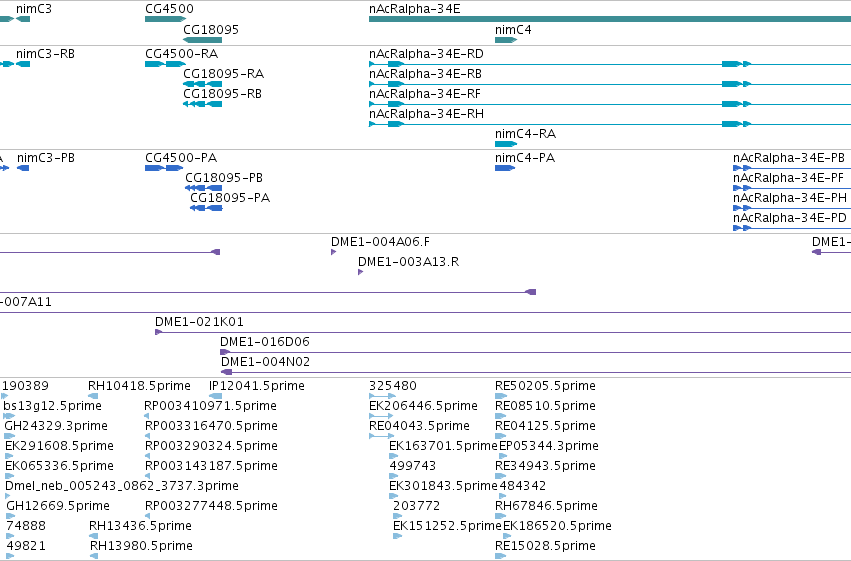Select the nimC4 gene arrow glyph
The height and width of the screenshot is (561, 851).
pos(506,40)
